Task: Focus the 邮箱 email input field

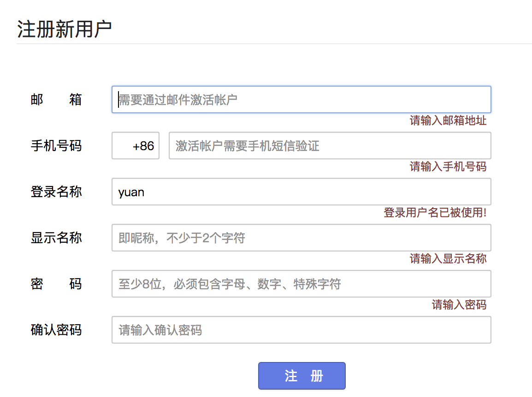Action: [301, 99]
